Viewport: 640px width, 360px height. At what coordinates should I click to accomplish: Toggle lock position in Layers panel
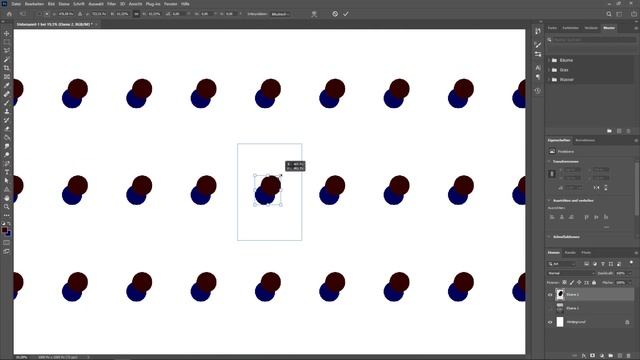579,282
